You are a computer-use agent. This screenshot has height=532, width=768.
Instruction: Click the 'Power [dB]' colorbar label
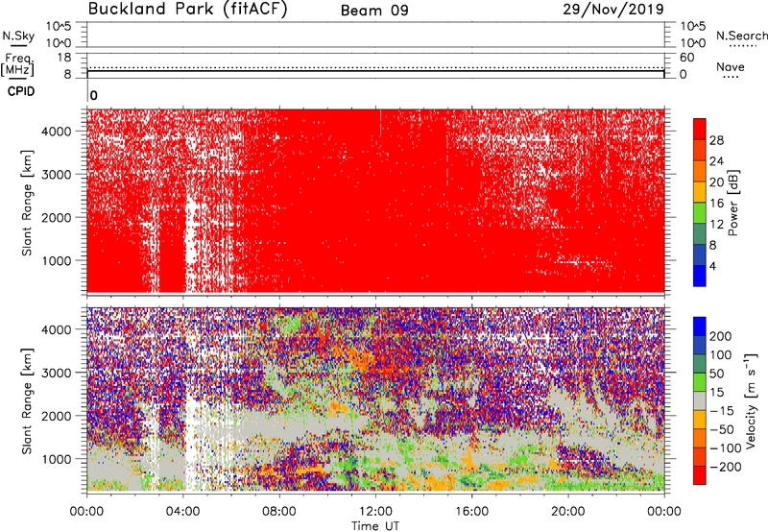point(733,203)
